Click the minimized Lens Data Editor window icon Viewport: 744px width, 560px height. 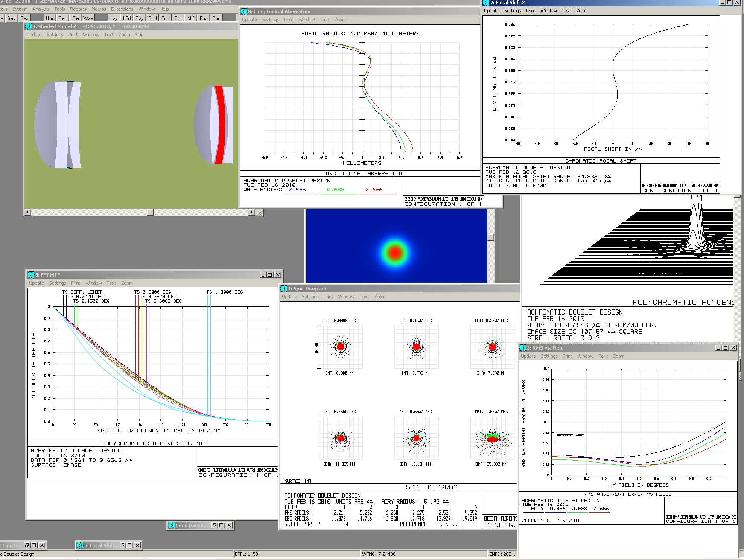172,525
